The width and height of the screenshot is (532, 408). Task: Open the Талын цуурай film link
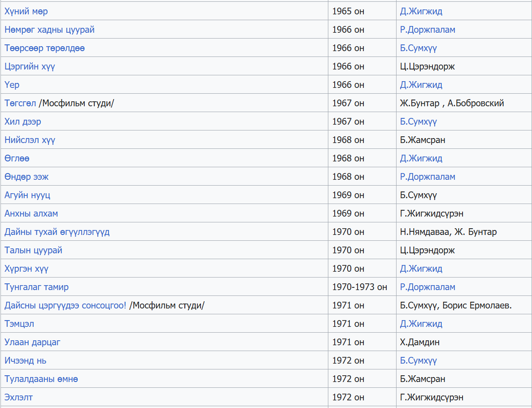(x=33, y=250)
